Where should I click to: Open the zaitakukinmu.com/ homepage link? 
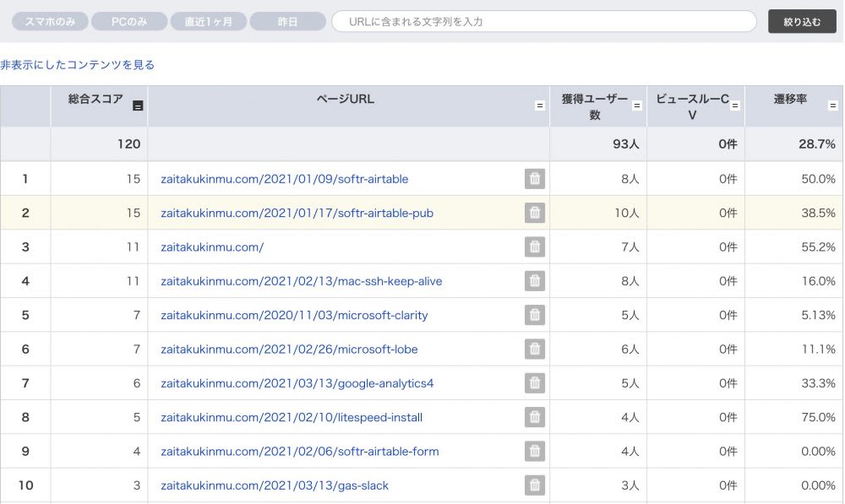(x=212, y=247)
